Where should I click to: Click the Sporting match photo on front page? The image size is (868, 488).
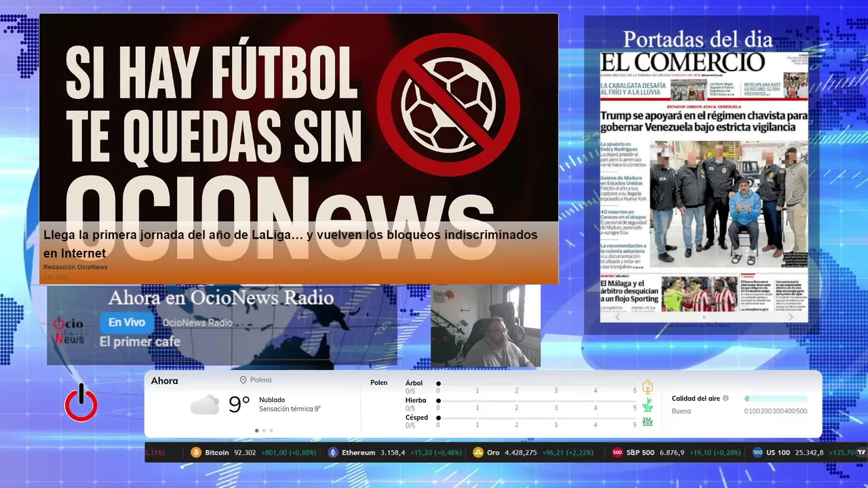(x=699, y=295)
